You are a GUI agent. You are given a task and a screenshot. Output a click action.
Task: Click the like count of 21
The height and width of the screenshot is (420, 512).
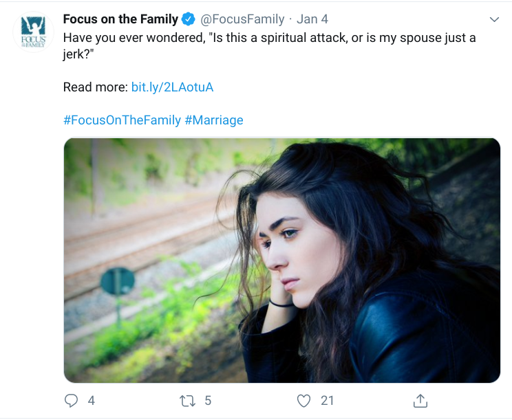coord(328,400)
